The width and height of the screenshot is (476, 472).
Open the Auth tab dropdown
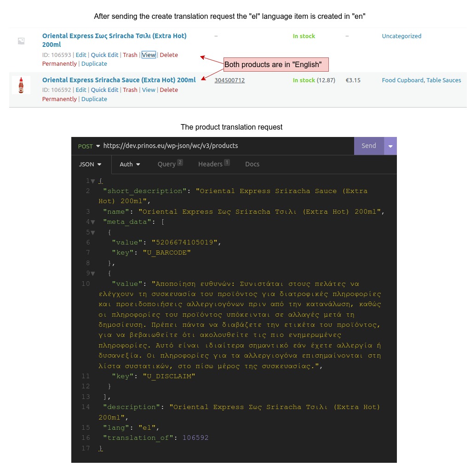coord(130,165)
